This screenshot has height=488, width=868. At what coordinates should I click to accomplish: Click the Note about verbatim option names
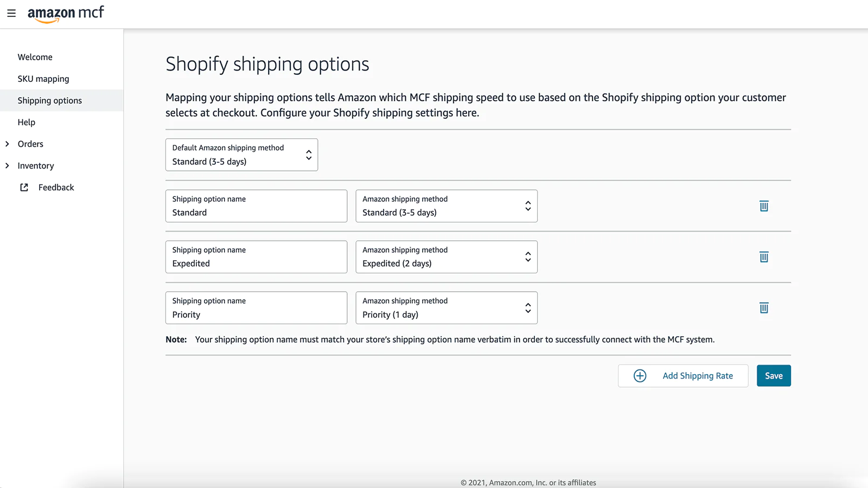click(440, 339)
